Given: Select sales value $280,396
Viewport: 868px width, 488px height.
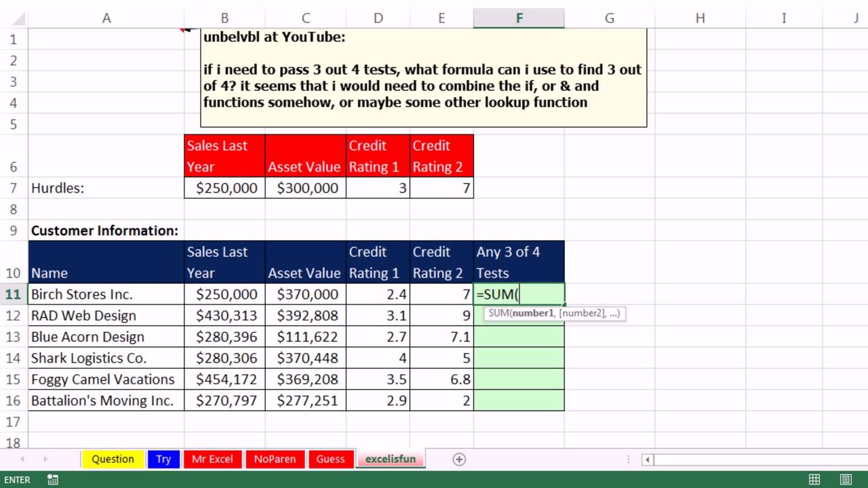Looking at the screenshot, I should [224, 337].
